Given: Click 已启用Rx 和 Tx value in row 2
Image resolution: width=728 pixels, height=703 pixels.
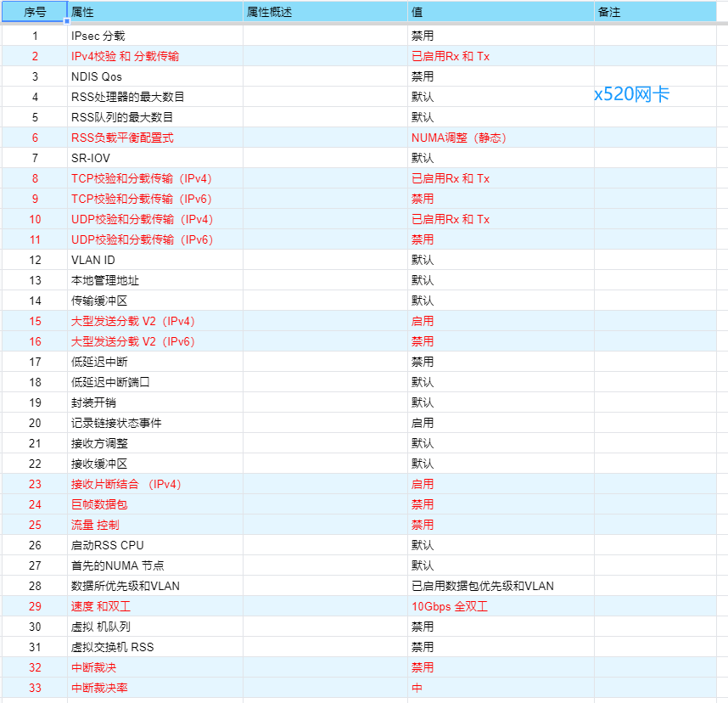Looking at the screenshot, I should (501, 56).
